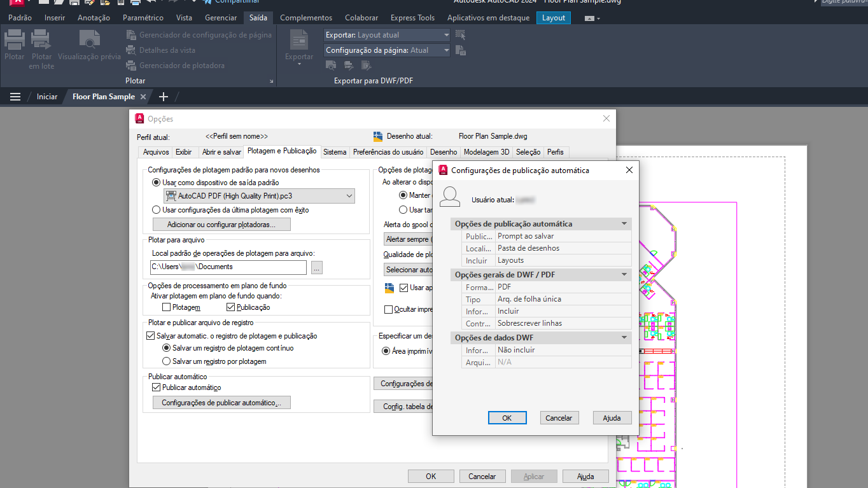Select Usar como dispositivo de saída padrão
Image resolution: width=868 pixels, height=488 pixels.
(157, 183)
